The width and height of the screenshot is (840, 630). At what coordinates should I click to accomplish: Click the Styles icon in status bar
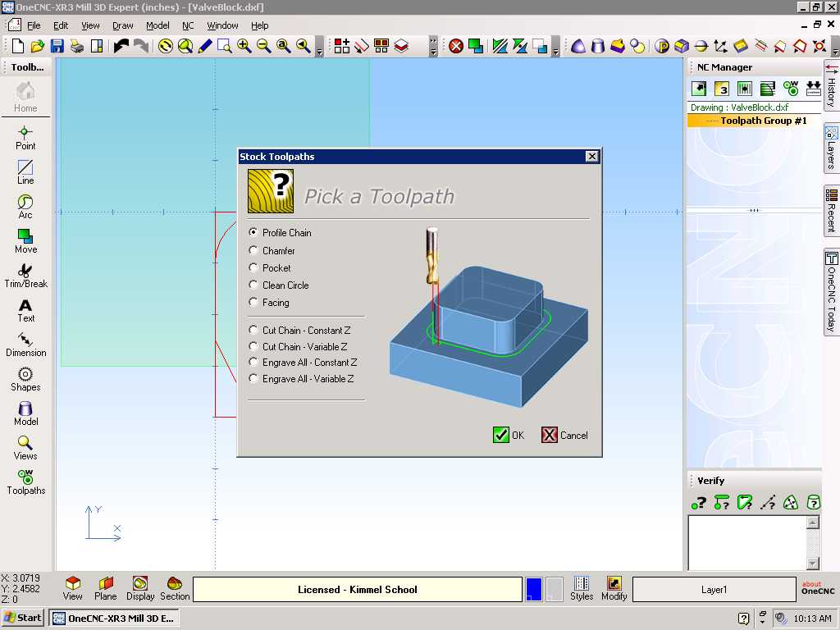(x=582, y=589)
